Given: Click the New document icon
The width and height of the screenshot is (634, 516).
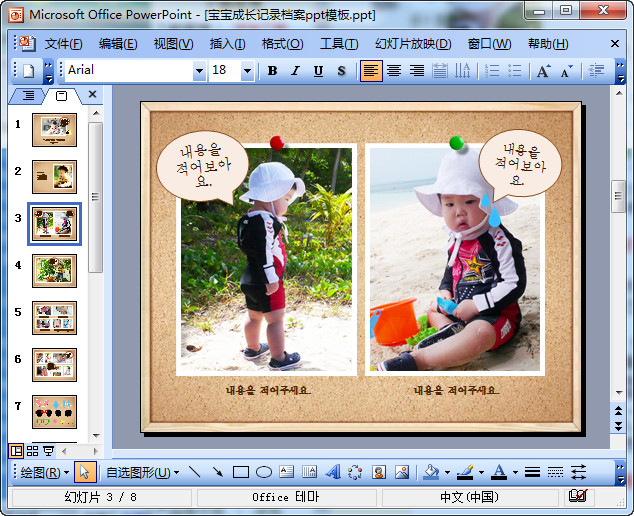Looking at the screenshot, I should [x=28, y=71].
